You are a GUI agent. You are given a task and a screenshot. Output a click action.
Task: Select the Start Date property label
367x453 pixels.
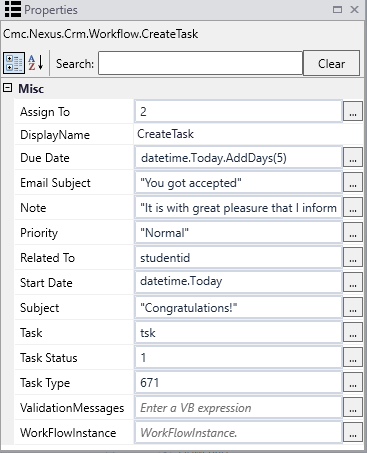[46, 283]
